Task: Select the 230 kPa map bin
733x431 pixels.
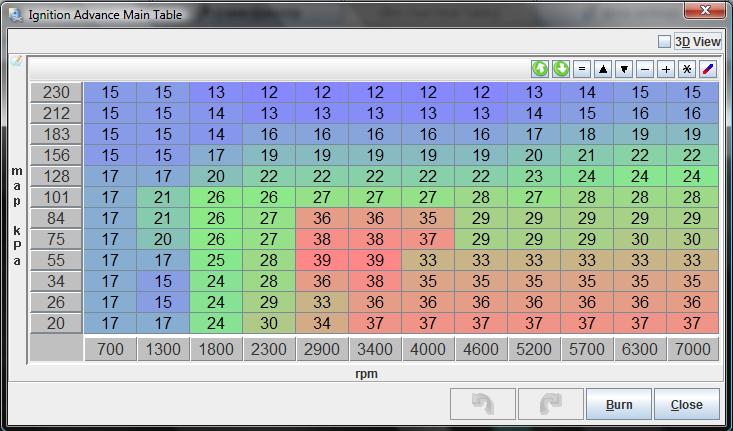Action: [x=56, y=93]
